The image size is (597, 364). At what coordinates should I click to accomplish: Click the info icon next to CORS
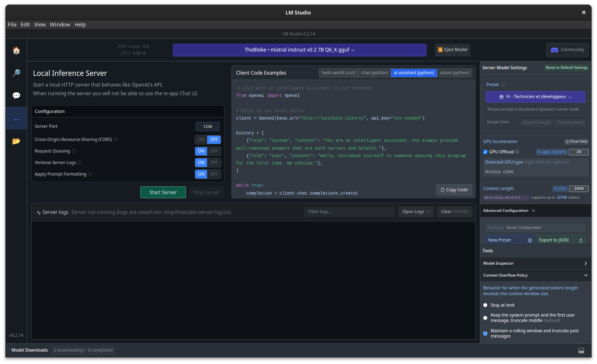pos(116,139)
